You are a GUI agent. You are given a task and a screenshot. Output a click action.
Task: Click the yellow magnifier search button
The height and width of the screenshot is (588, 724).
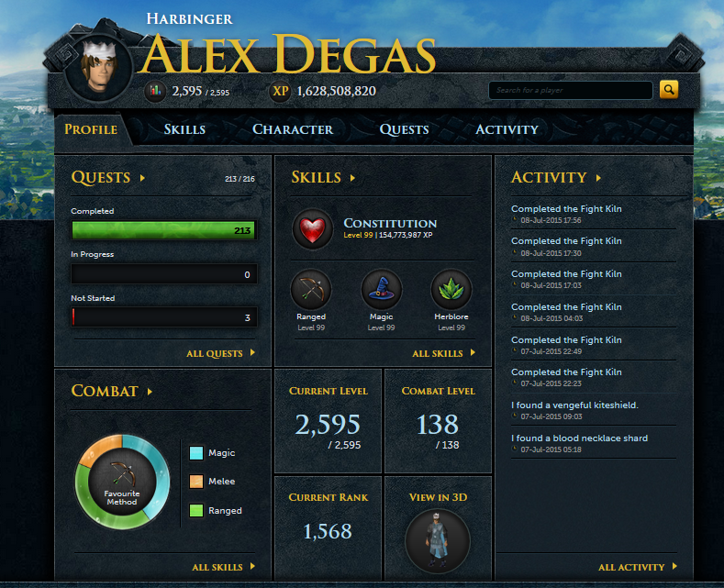point(669,90)
